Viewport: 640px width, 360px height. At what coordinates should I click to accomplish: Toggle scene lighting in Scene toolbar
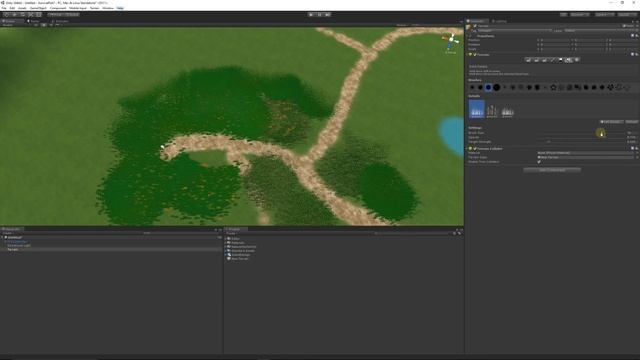pos(44,25)
